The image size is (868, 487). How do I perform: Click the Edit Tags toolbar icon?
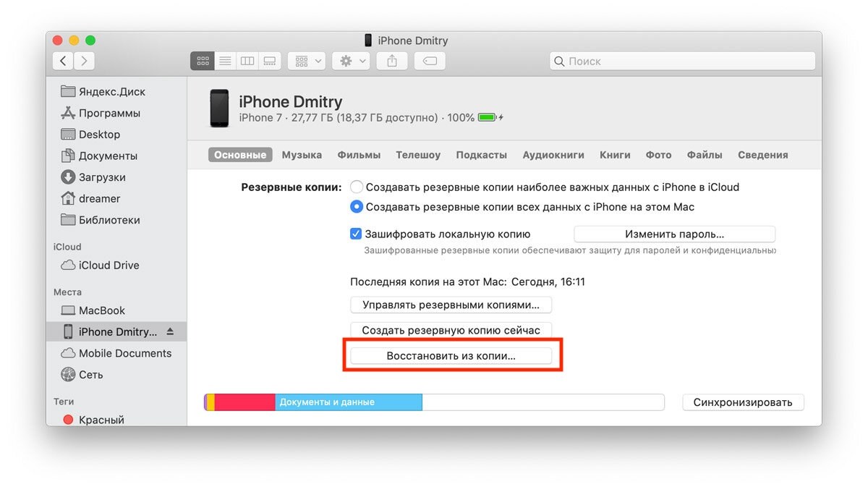[430, 62]
